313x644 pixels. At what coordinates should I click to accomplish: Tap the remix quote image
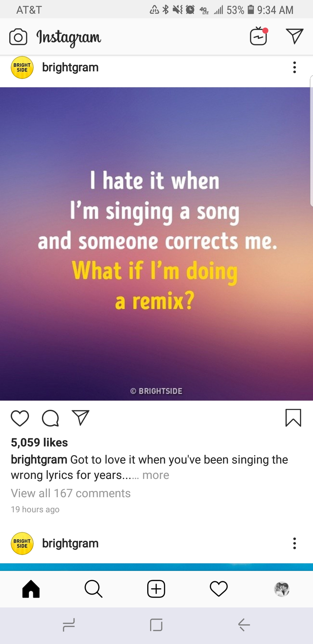[x=156, y=244]
